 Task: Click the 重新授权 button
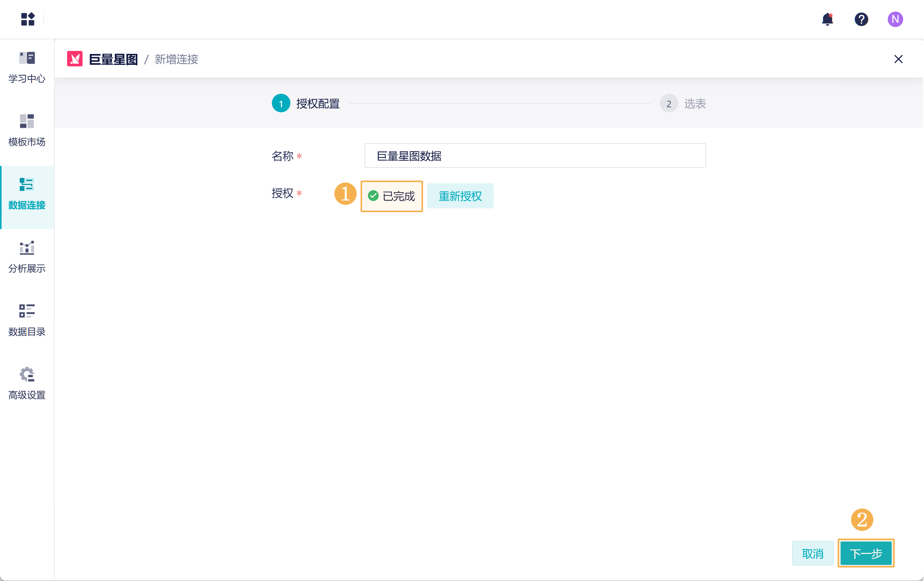coord(460,196)
